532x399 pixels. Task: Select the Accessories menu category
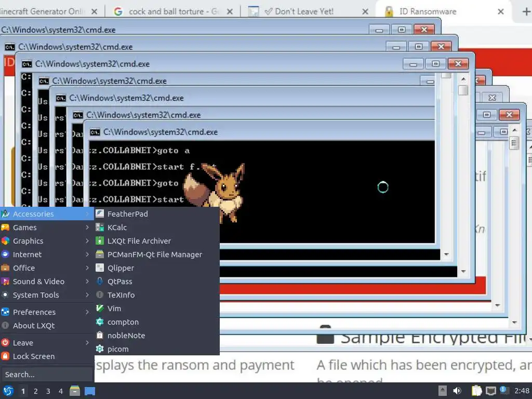tap(47, 214)
